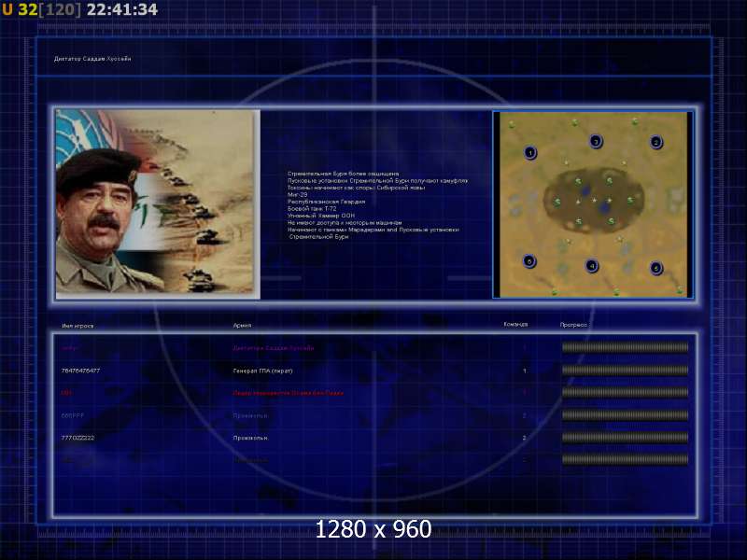Click start position 2 on the minimap
The width and height of the screenshot is (747, 560).
coord(656,142)
